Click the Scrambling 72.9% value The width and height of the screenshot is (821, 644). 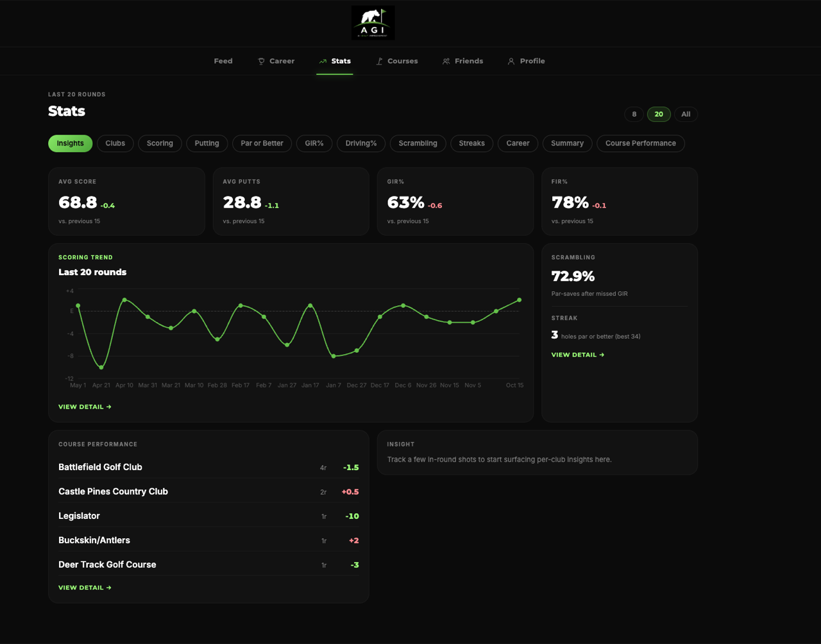tap(573, 276)
